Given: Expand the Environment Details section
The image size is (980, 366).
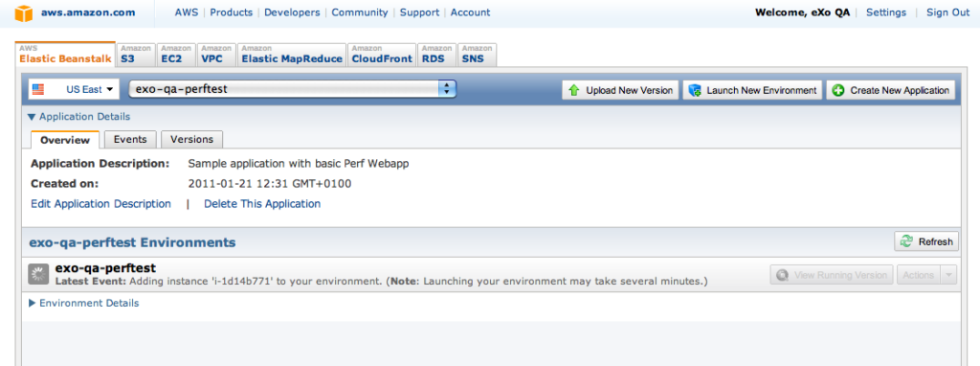Looking at the screenshot, I should click(x=83, y=303).
